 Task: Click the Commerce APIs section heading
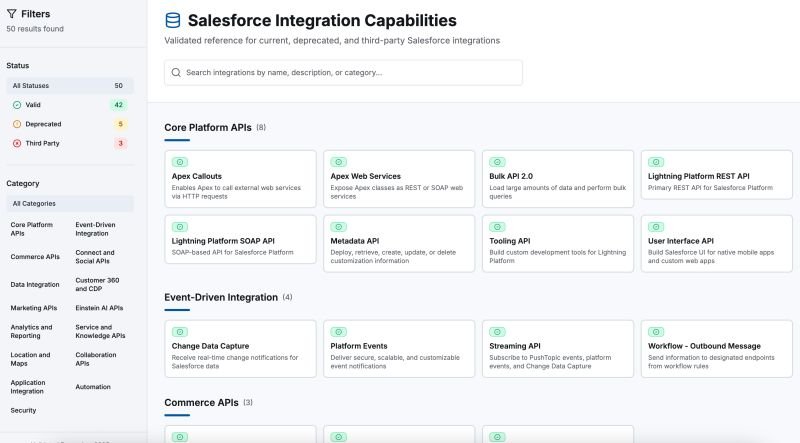point(201,403)
